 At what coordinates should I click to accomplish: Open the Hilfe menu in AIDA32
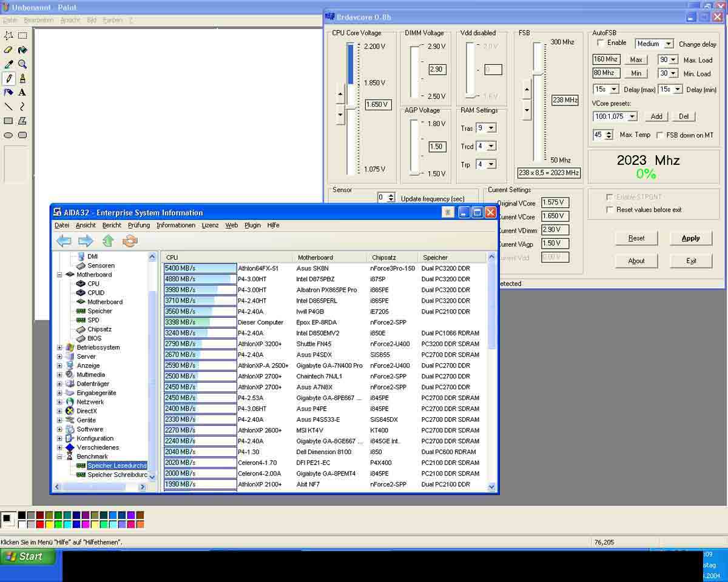coord(273,225)
